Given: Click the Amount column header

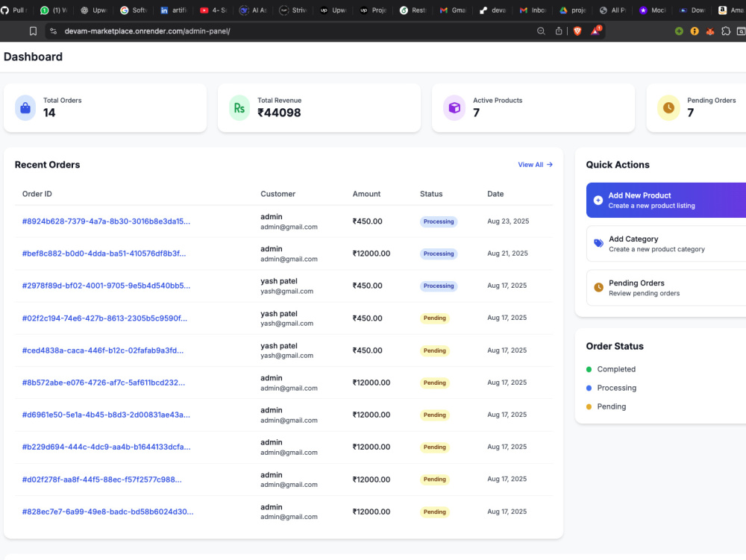Looking at the screenshot, I should point(366,194).
